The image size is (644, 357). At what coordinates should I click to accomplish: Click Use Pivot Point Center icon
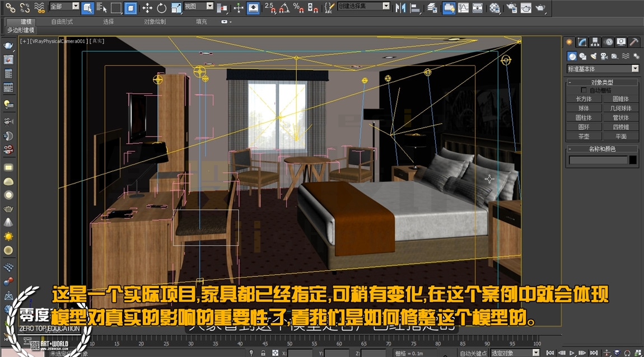222,7
